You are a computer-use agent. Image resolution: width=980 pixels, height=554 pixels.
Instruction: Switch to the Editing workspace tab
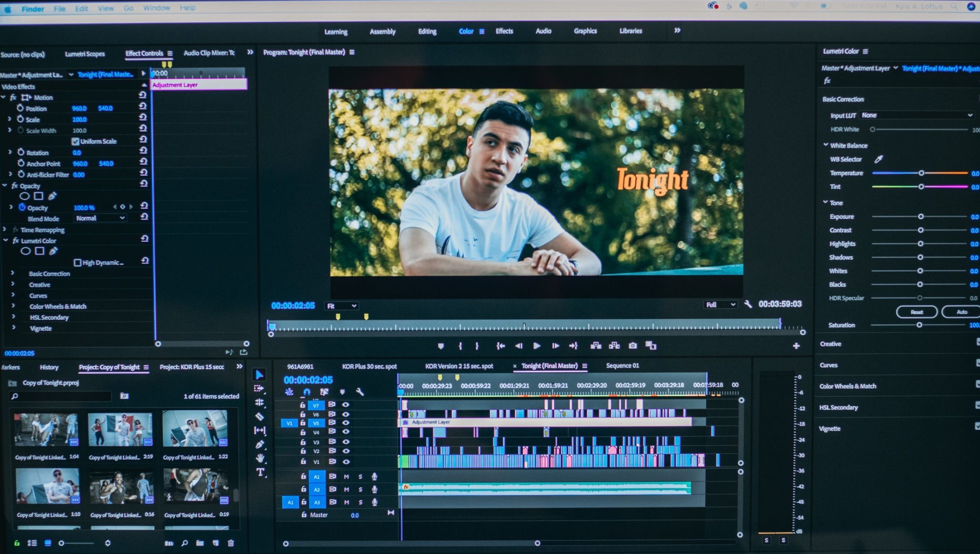[x=427, y=31]
